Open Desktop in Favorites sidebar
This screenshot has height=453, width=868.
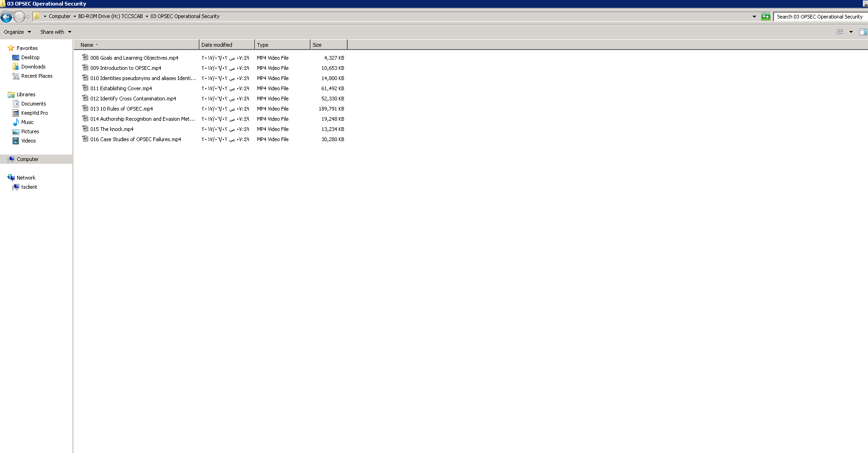[x=30, y=57]
